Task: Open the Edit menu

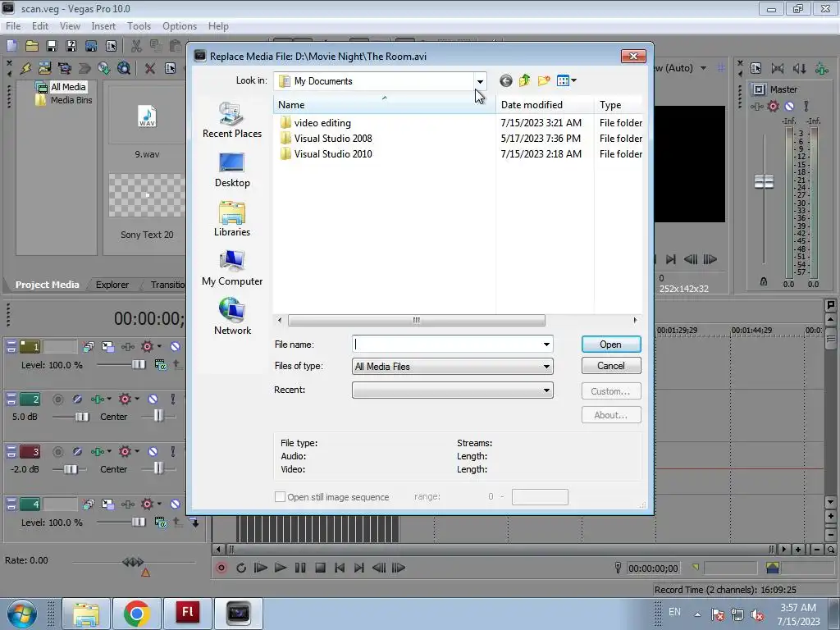Action: (x=40, y=25)
